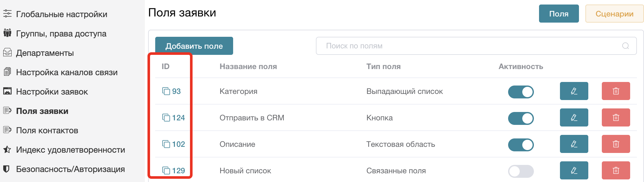Click copy icon beside ID 102
644x182 pixels.
pyautogui.click(x=166, y=144)
